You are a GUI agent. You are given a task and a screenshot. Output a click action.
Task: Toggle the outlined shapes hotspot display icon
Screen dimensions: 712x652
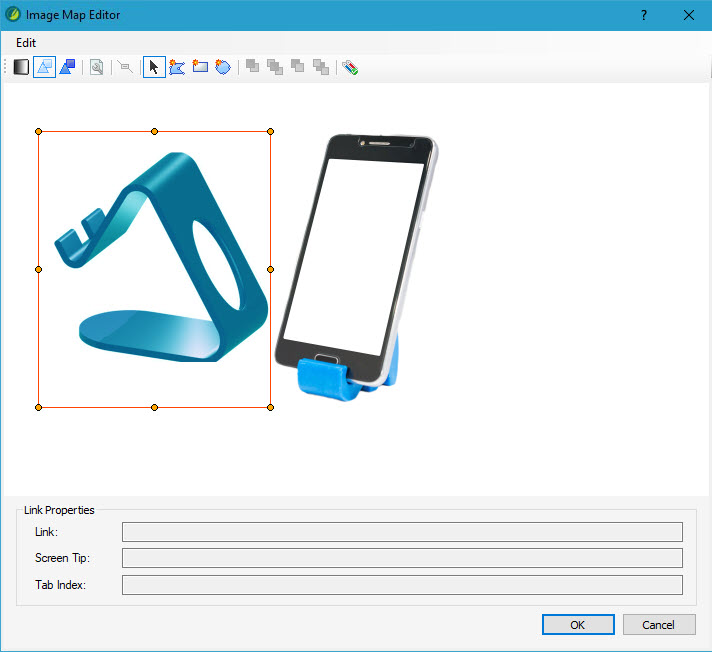pyautogui.click(x=44, y=67)
